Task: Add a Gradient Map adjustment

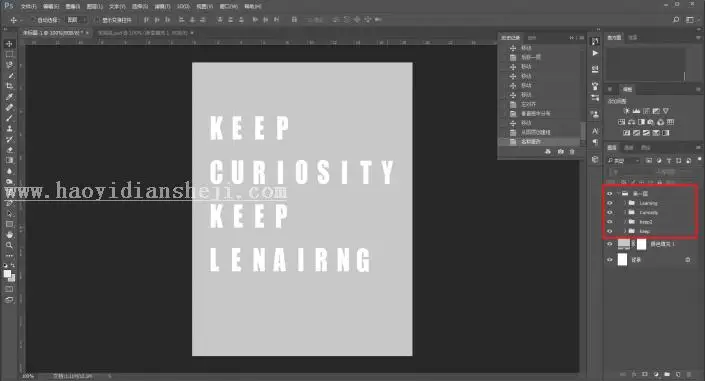Action: tap(666, 133)
